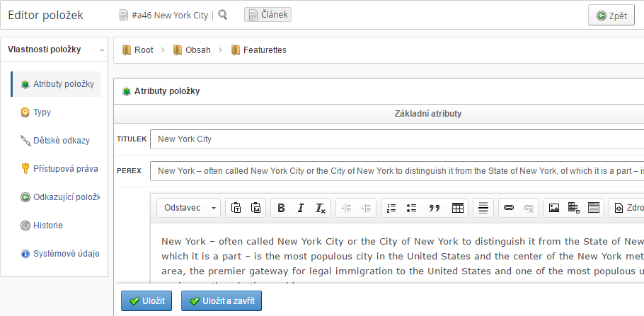Viewport: 644px width, 316px height.
Task: Navigate to the Obsah breadcrumb
Action: (192, 50)
